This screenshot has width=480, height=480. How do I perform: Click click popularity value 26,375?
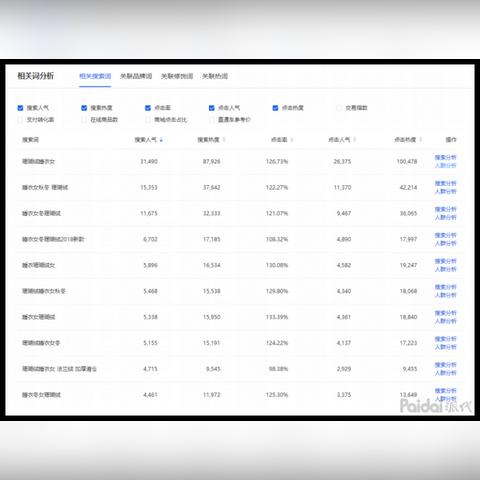point(342,162)
